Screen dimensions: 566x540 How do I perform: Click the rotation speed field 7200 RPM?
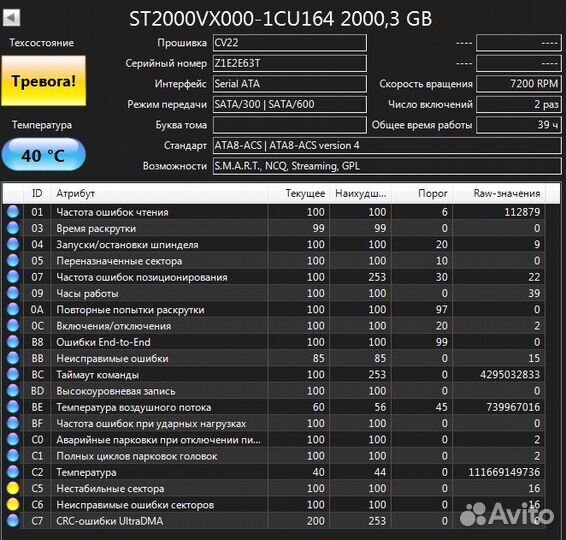tap(519, 84)
